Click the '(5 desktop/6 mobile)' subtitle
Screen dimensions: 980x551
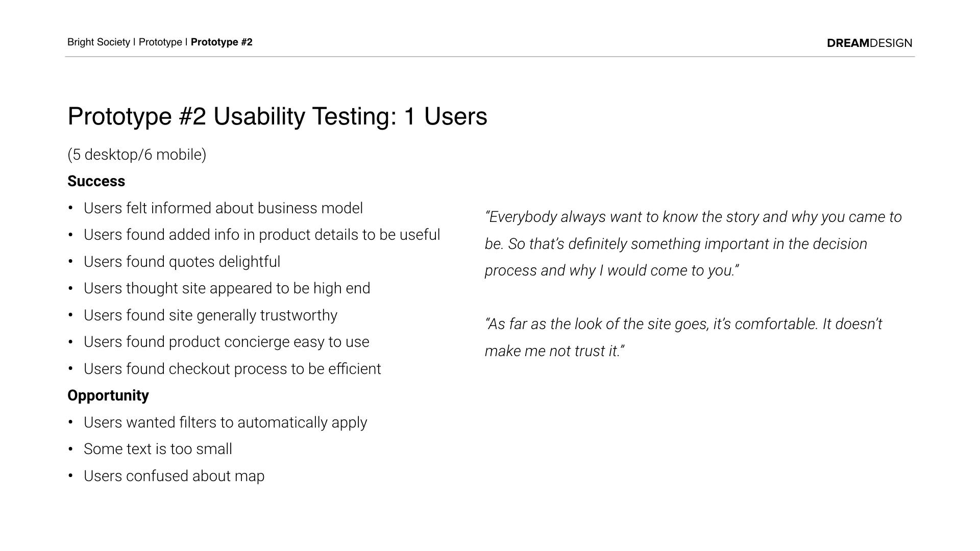click(x=137, y=154)
